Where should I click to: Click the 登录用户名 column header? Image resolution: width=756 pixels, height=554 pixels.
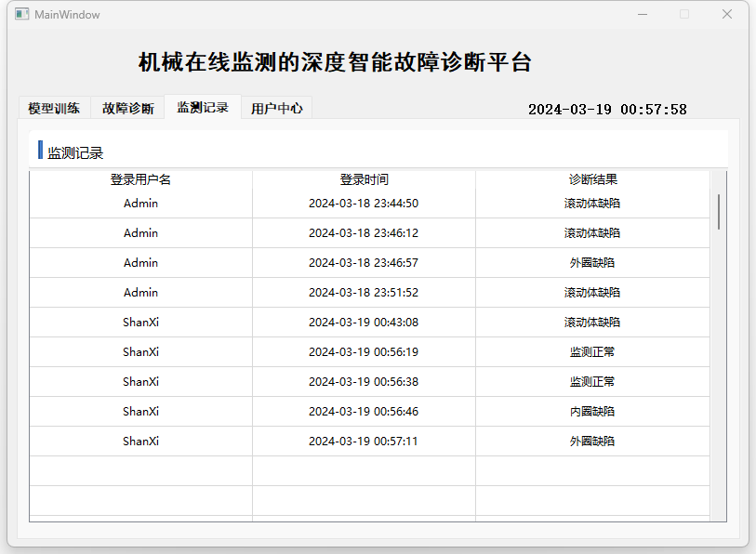[140, 179]
